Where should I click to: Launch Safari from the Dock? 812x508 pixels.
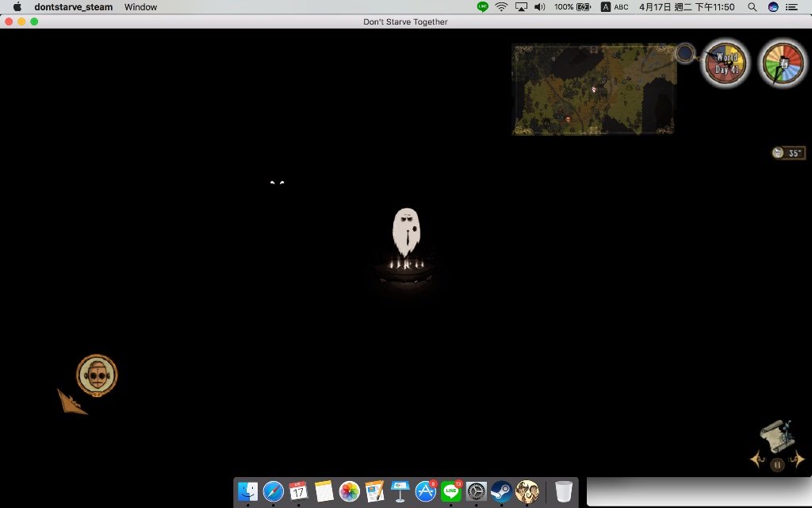point(274,491)
